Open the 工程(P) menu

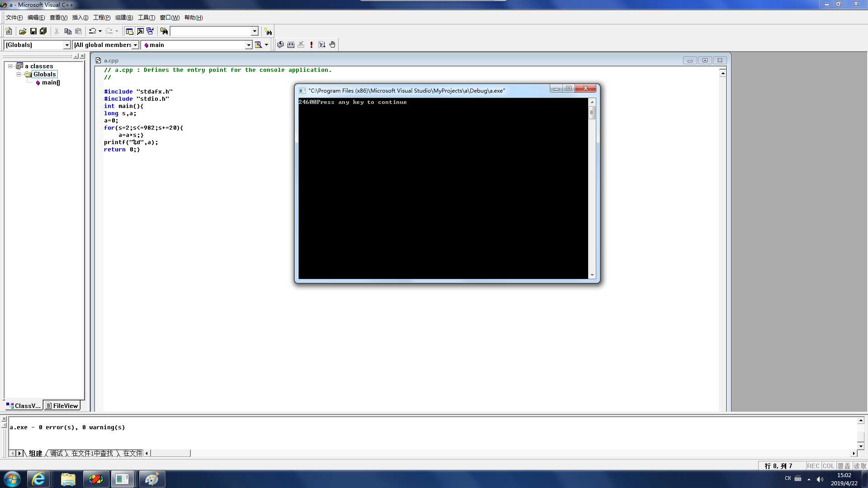point(102,18)
